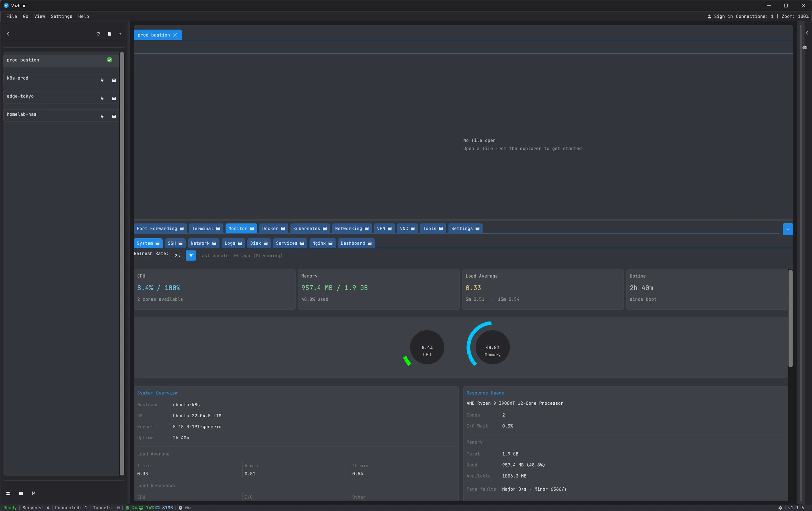This screenshot has width=812, height=511.
Task: Collapse the bottom panel with blue chevron
Action: 788,229
